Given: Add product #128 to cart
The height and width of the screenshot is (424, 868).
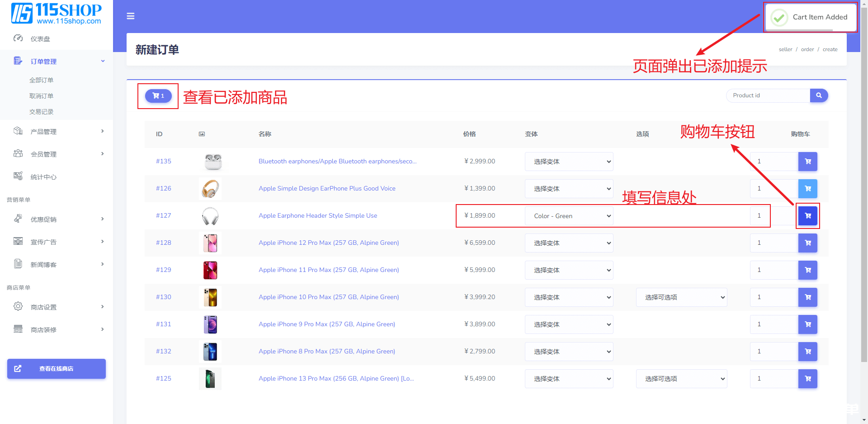Looking at the screenshot, I should [808, 243].
